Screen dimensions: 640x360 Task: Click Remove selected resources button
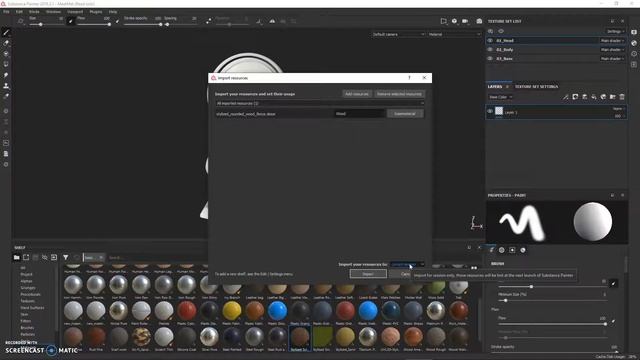(399, 94)
